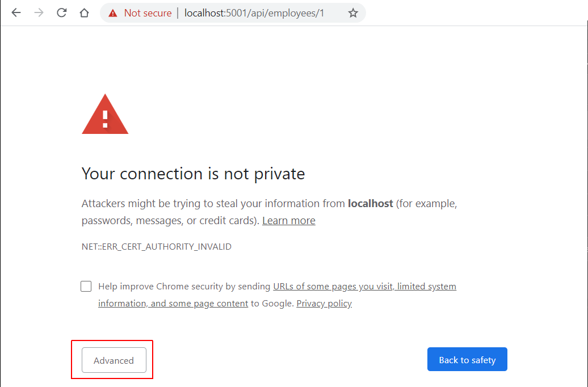Click the large red warning triangle
This screenshot has height=387, width=588.
[x=105, y=114]
